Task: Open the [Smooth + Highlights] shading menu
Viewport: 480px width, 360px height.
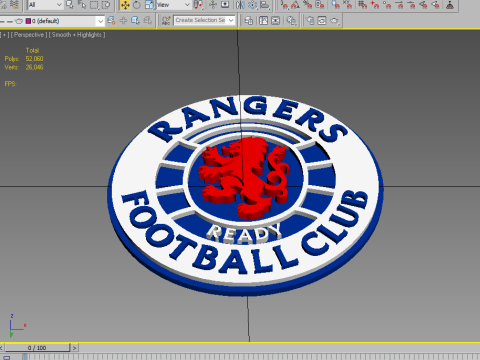Action: 77,35
